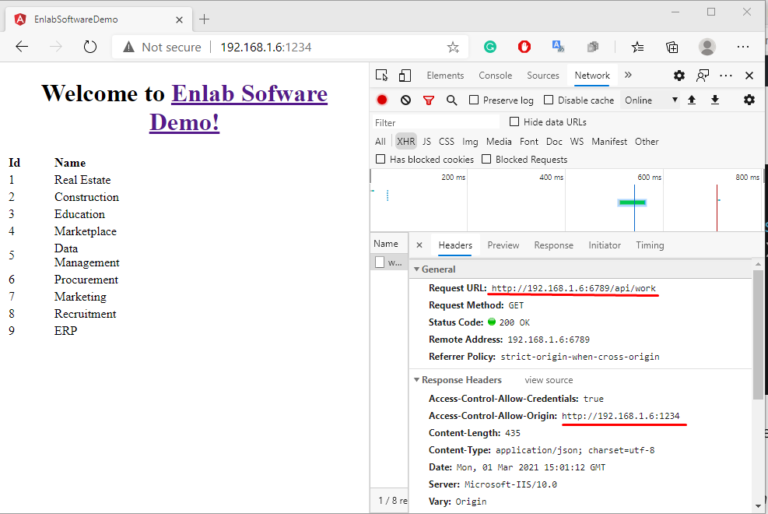Activate the DevTools inspect element picker
This screenshot has height=514, width=768.
382,75
